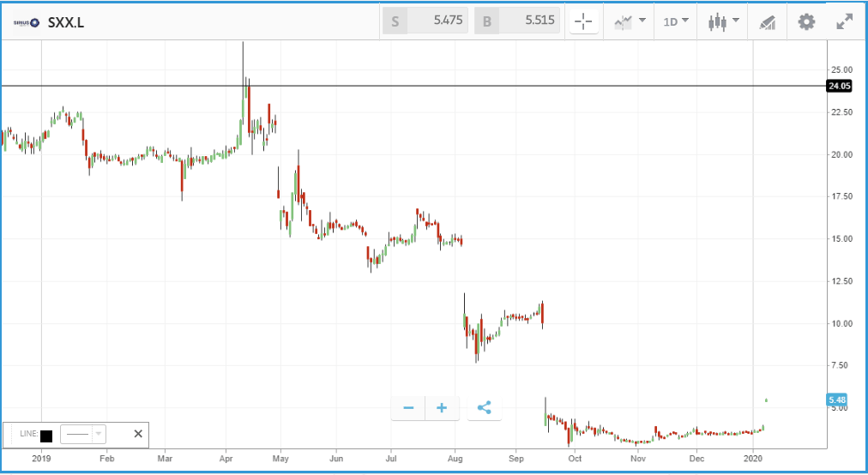Screen dimensions: 868x475
Task: Zoom in with the plus button
Action: click(x=442, y=408)
